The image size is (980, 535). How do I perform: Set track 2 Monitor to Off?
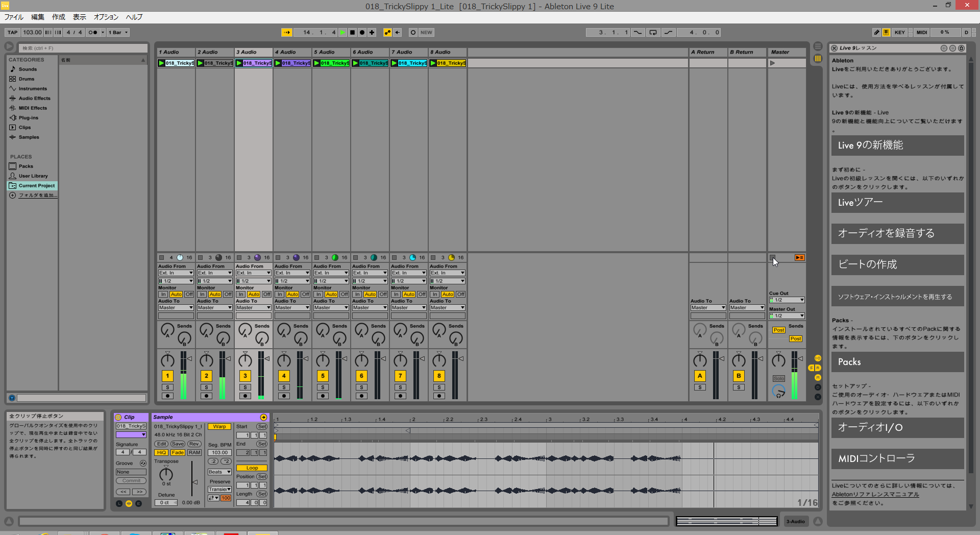(x=228, y=295)
